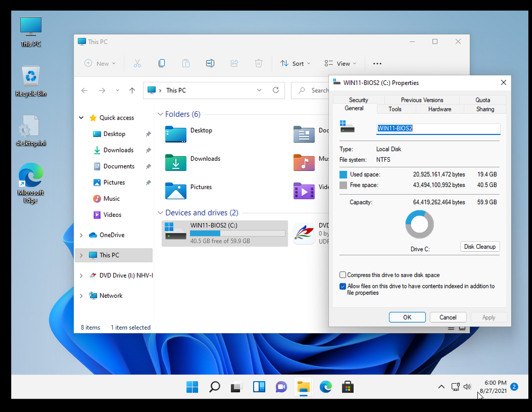Click the Paste icon in Explorer toolbar
Viewport: 532px width, 412px height.
(x=186, y=63)
